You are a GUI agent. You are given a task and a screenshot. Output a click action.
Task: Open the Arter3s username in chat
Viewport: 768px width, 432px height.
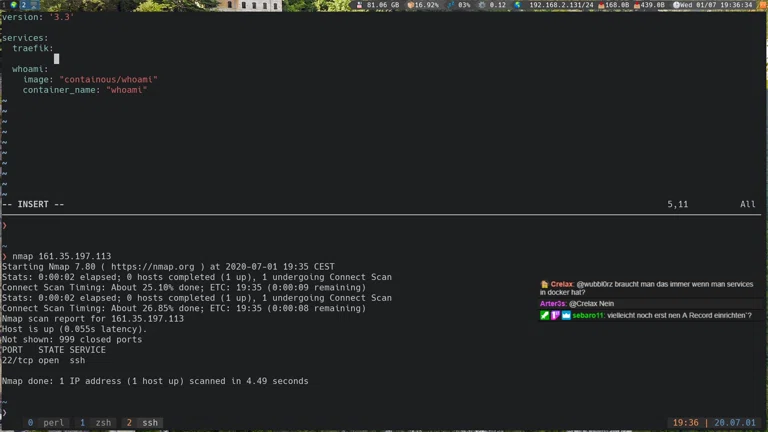(x=553, y=304)
